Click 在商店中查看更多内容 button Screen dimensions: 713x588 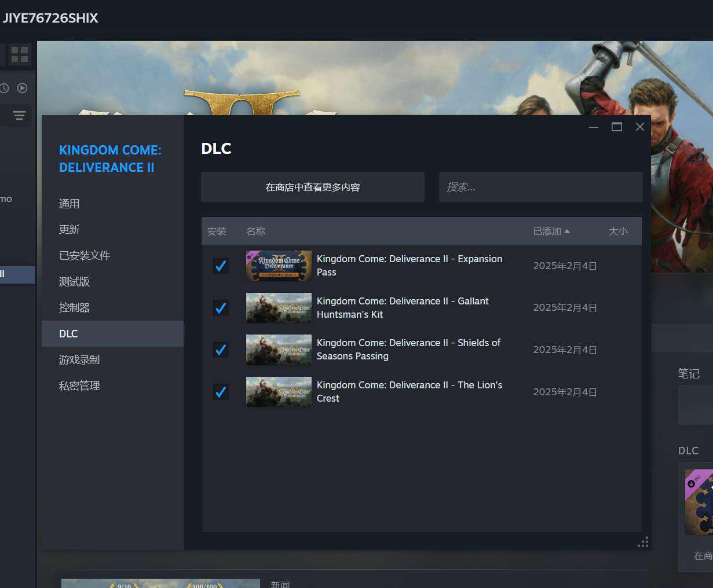(313, 187)
